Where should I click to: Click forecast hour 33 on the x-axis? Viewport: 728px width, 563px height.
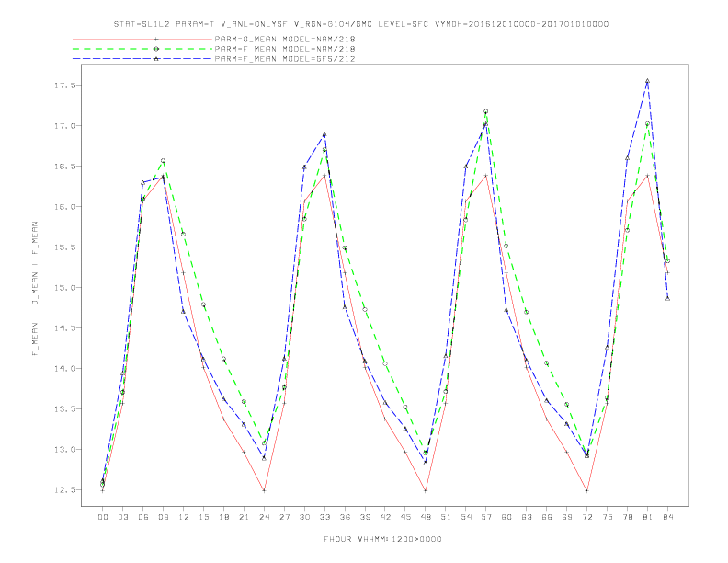pyautogui.click(x=324, y=517)
